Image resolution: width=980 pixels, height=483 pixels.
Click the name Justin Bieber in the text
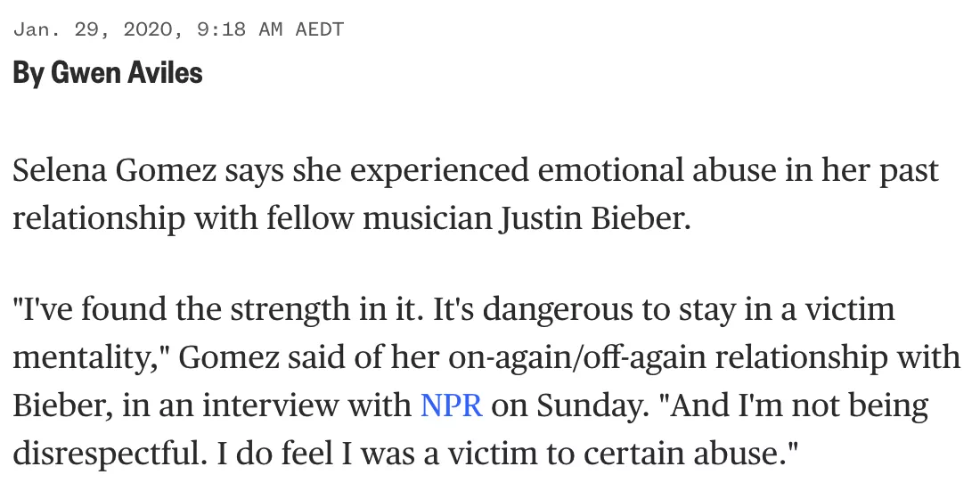[x=594, y=218]
